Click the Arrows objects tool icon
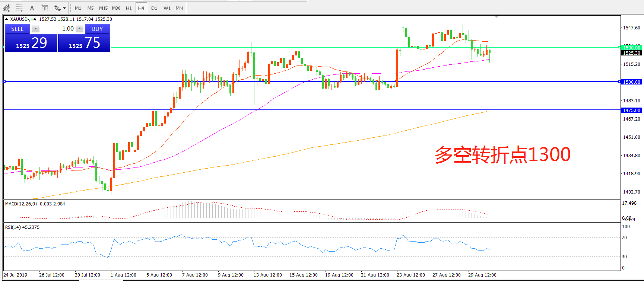644x281 pixels. pyautogui.click(x=57, y=8)
